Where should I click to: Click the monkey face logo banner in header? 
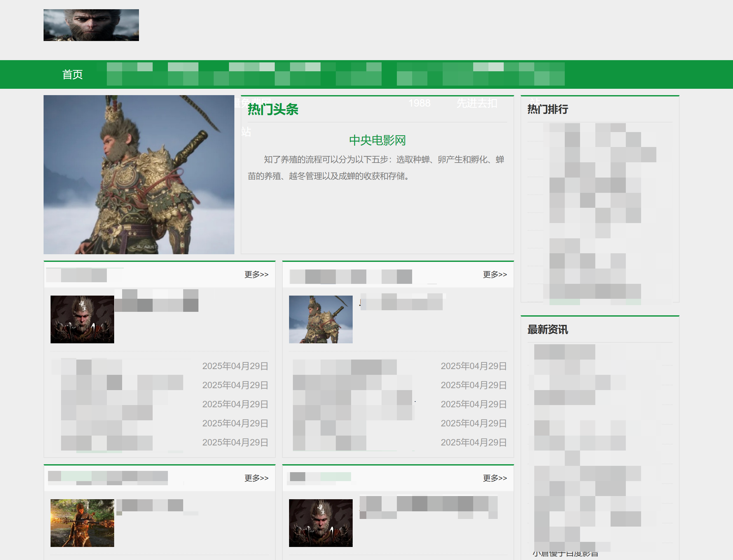[91, 25]
